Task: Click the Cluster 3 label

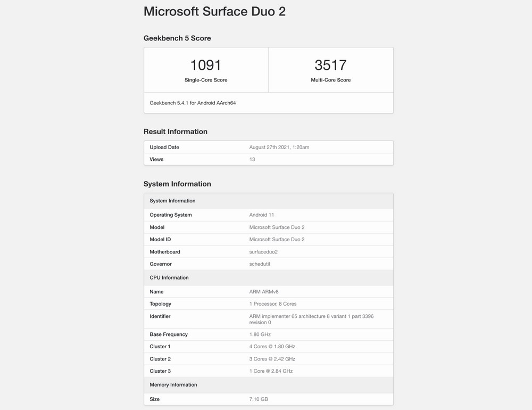Action: pos(160,371)
